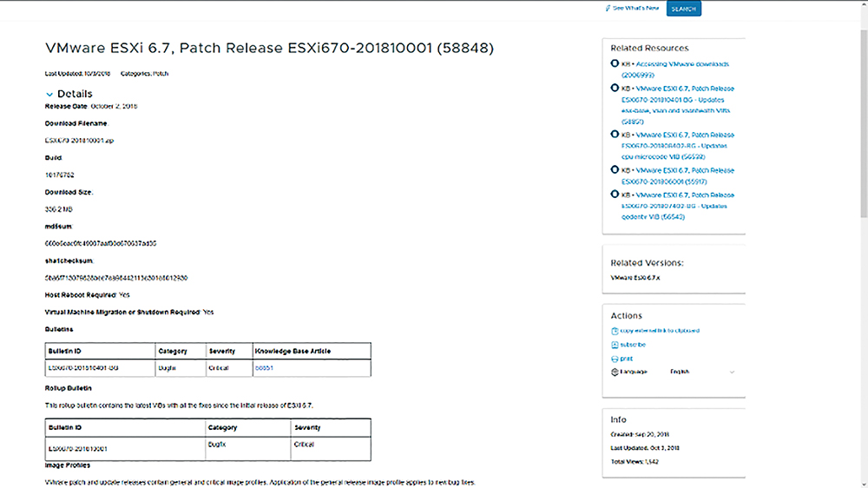Click the circle icon beside ESXi670-201806001 resource
The width and height of the screenshot is (868, 488).
click(x=615, y=170)
